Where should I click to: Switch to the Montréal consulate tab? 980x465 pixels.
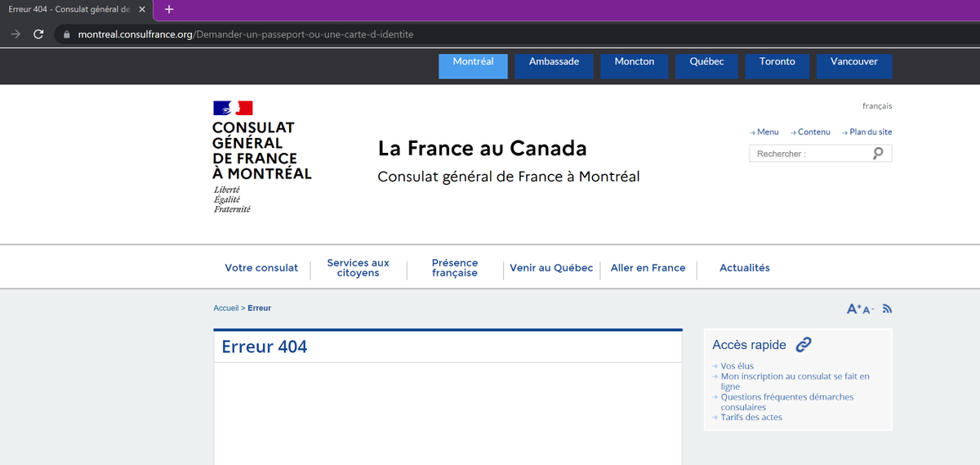point(473,66)
